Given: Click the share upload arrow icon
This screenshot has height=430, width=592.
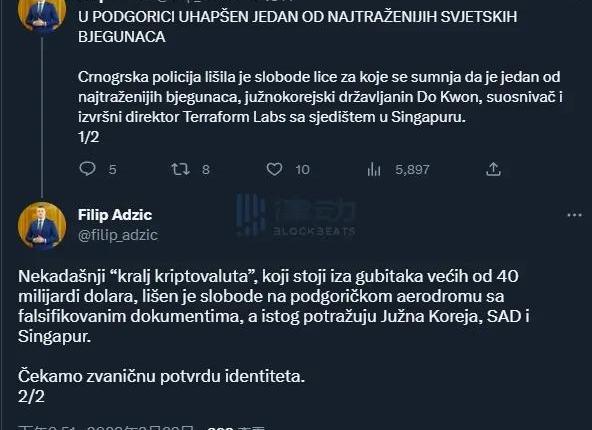Looking at the screenshot, I should [493, 169].
